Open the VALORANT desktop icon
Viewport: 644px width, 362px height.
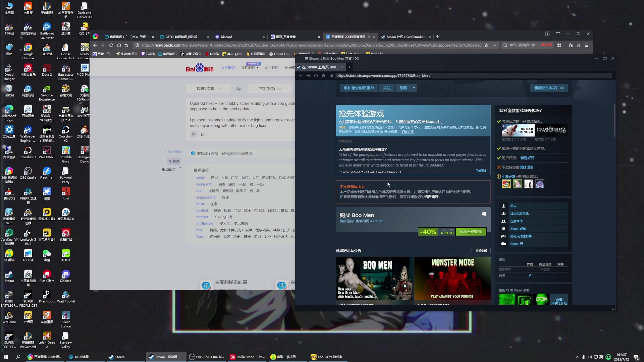tap(47, 153)
